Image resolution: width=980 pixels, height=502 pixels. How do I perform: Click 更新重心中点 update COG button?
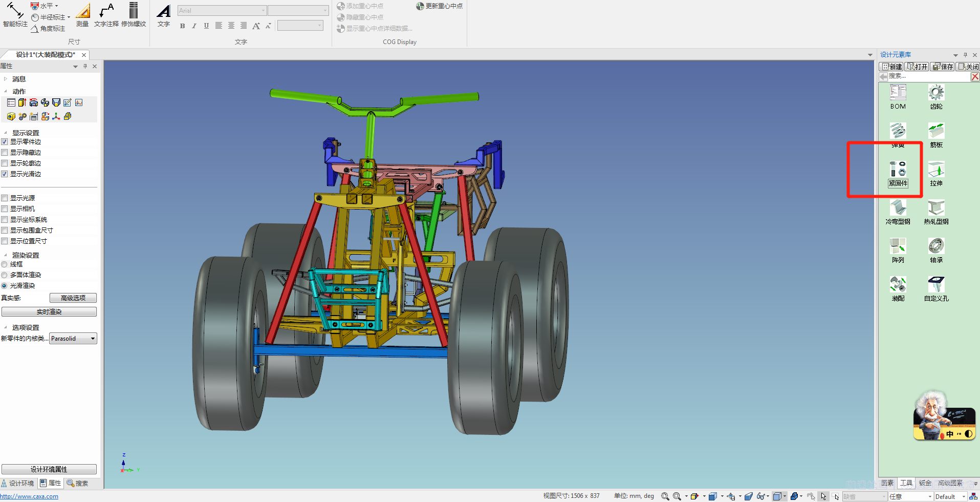coord(440,6)
